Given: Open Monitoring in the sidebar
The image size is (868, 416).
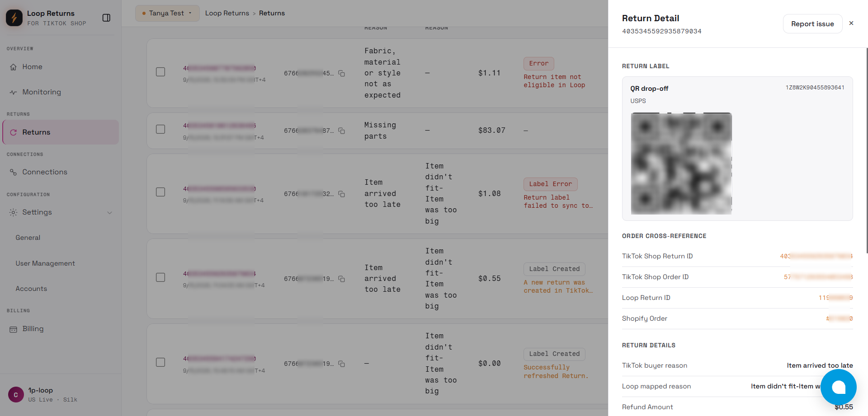Looking at the screenshot, I should (61, 92).
